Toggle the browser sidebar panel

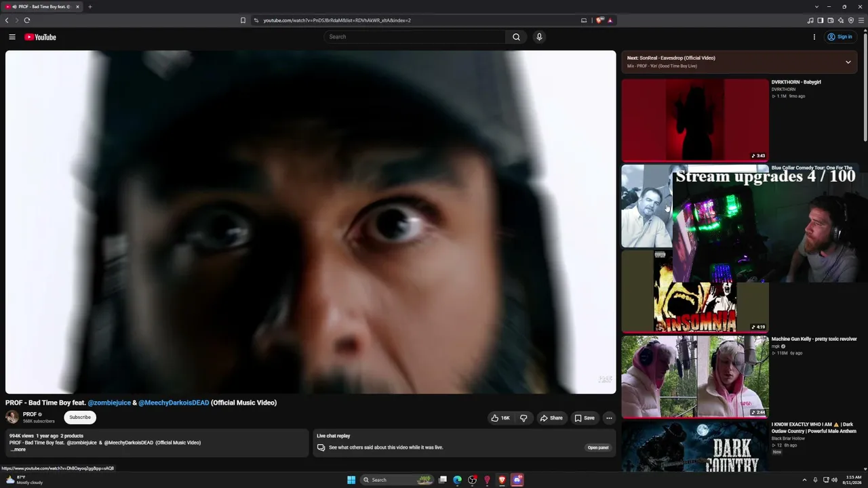[x=821, y=20]
